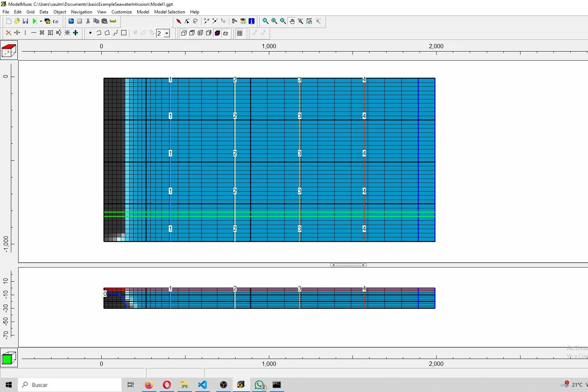Select the Create Rectangle Object tool
This screenshot has height=392, width=588.
point(124,33)
